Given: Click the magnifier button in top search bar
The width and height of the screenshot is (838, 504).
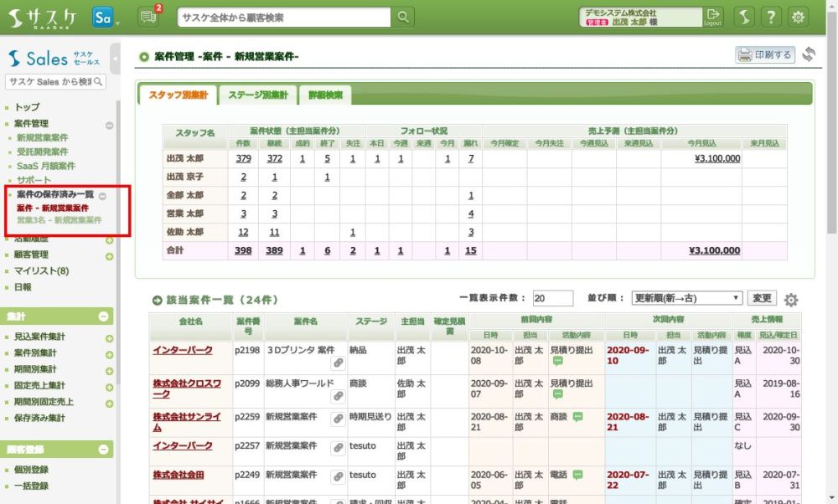Looking at the screenshot, I should click(x=403, y=17).
